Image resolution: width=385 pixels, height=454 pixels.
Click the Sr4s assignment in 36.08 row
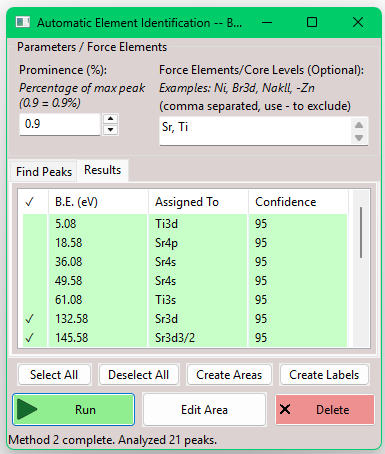(198, 262)
